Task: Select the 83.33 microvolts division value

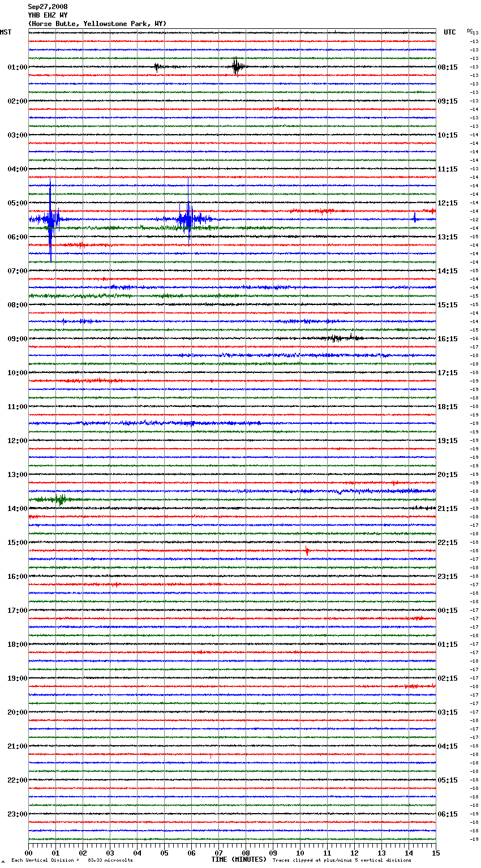Action: 110,860
